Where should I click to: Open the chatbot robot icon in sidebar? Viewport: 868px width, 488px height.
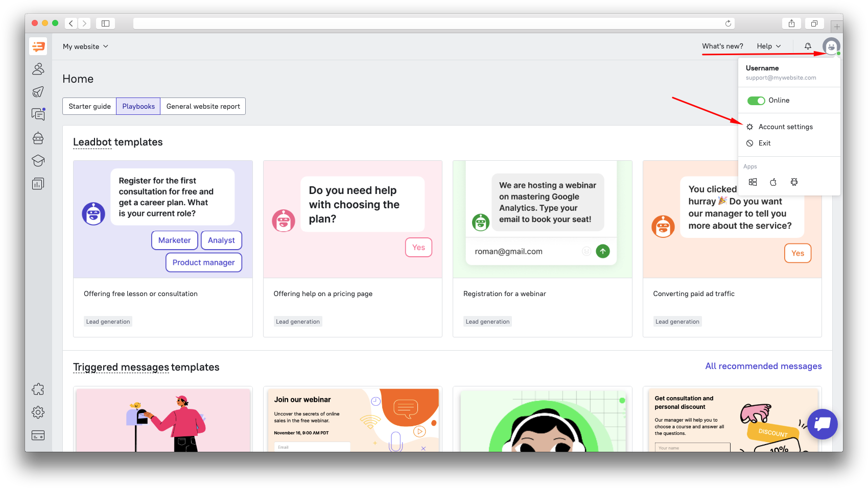pyautogui.click(x=38, y=138)
